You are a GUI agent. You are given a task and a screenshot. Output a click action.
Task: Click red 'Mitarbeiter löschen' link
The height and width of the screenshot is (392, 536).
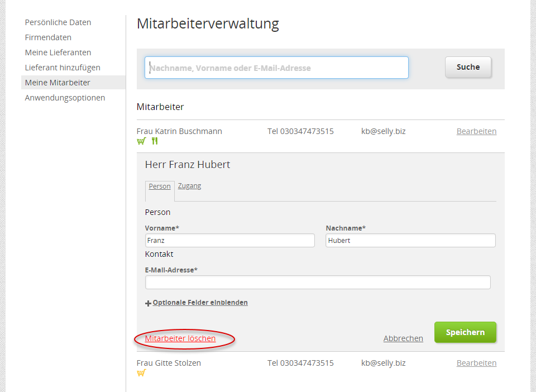pos(180,338)
